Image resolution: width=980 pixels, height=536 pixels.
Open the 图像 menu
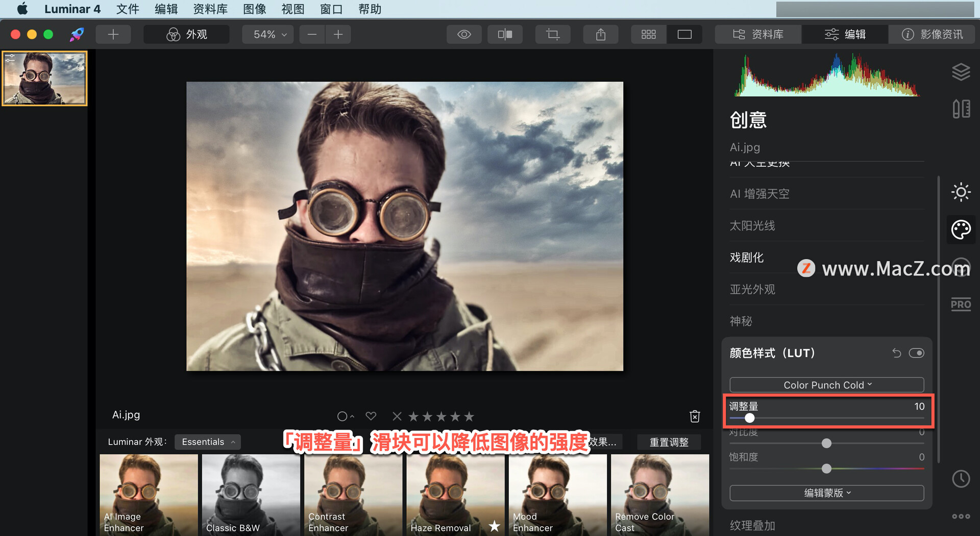(255, 9)
